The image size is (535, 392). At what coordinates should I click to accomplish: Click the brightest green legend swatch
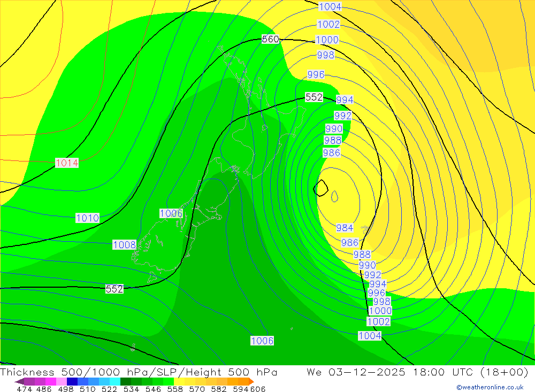coord(168,381)
